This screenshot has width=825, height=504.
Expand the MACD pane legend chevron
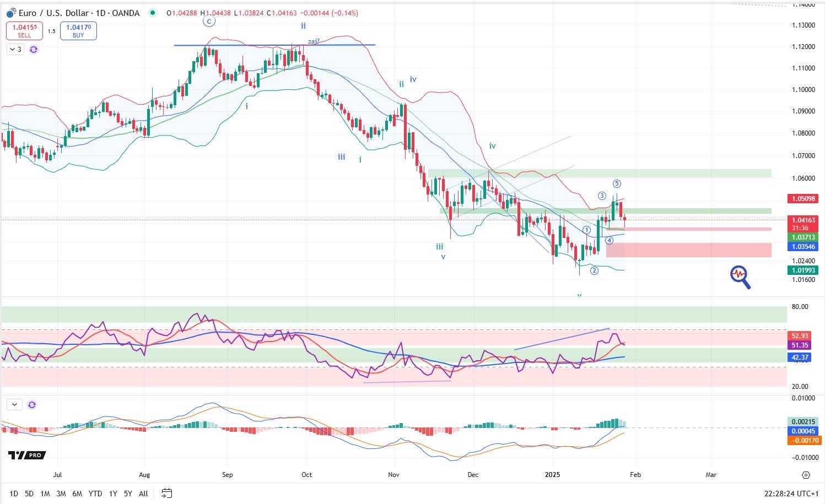(14, 404)
